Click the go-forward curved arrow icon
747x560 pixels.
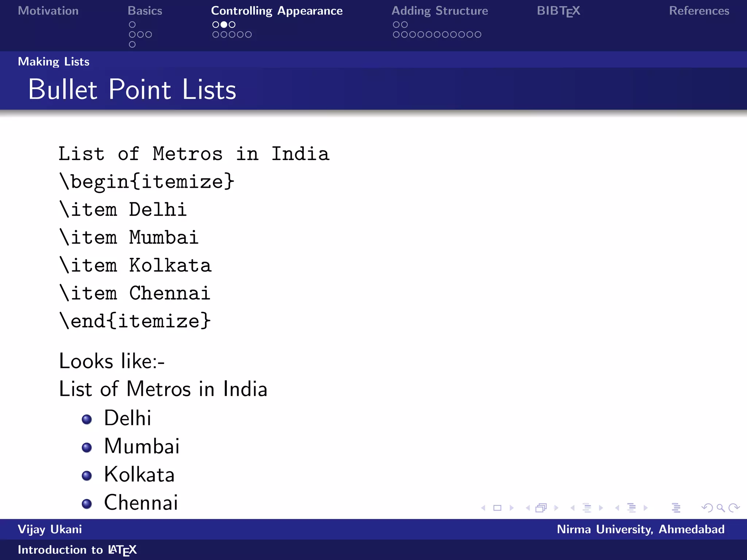tap(734, 508)
